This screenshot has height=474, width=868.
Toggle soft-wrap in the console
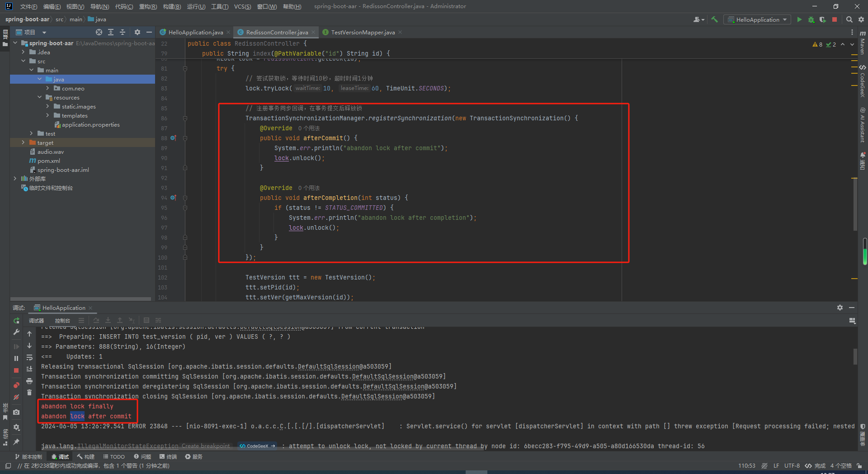pyautogui.click(x=29, y=357)
